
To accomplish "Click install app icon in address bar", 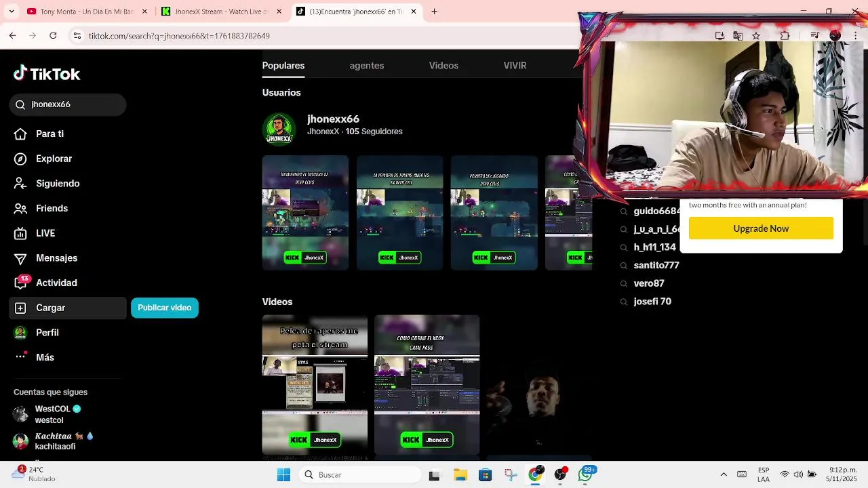I will (x=720, y=36).
